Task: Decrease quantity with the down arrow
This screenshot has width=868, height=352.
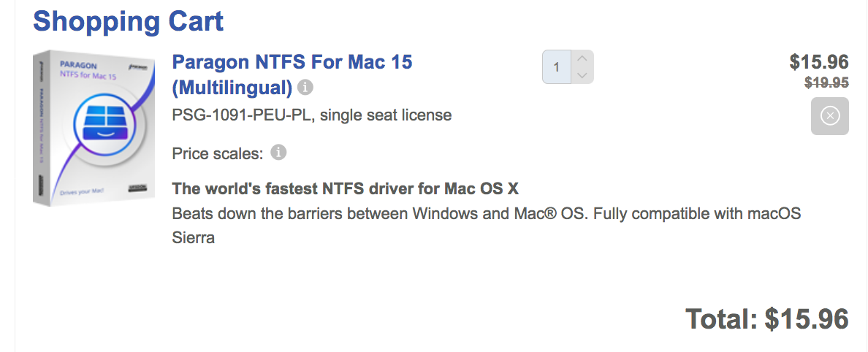Action: tap(582, 75)
